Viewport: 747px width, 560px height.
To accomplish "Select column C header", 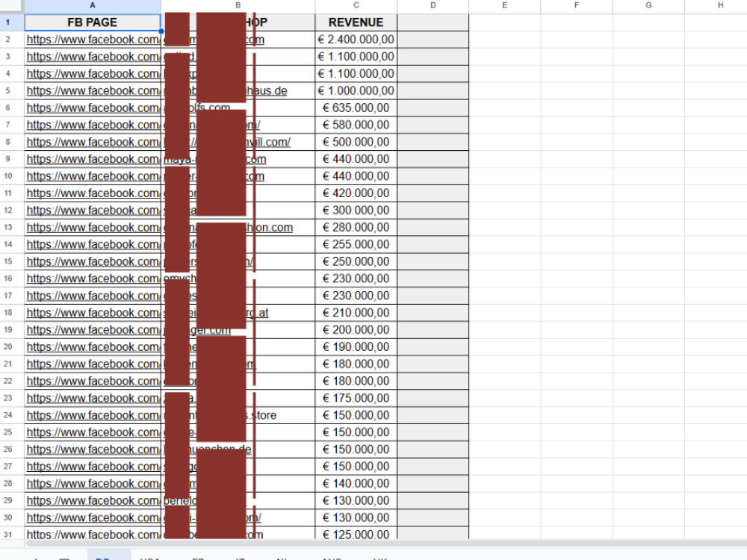I will pyautogui.click(x=356, y=5).
